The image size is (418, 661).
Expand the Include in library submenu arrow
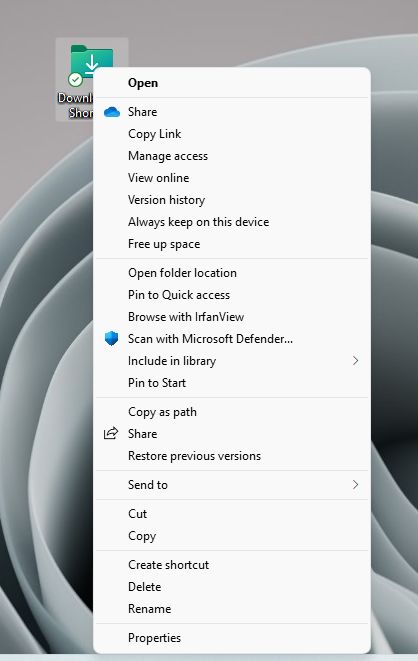click(x=355, y=361)
